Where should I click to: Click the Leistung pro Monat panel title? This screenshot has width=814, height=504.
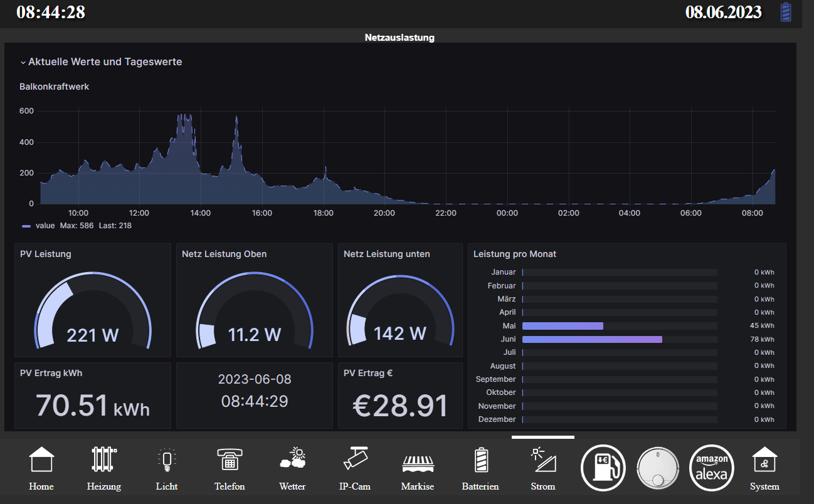(x=515, y=254)
